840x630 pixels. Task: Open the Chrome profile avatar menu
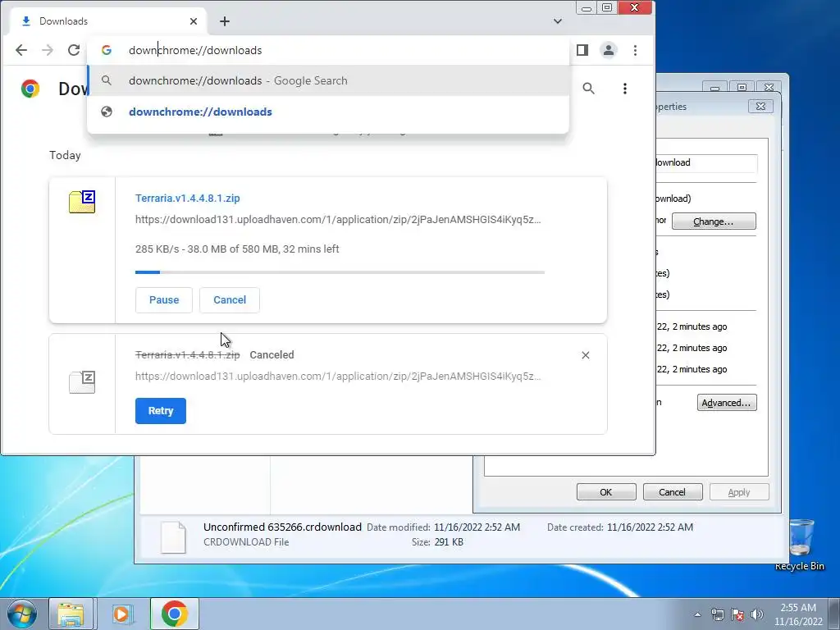609,50
